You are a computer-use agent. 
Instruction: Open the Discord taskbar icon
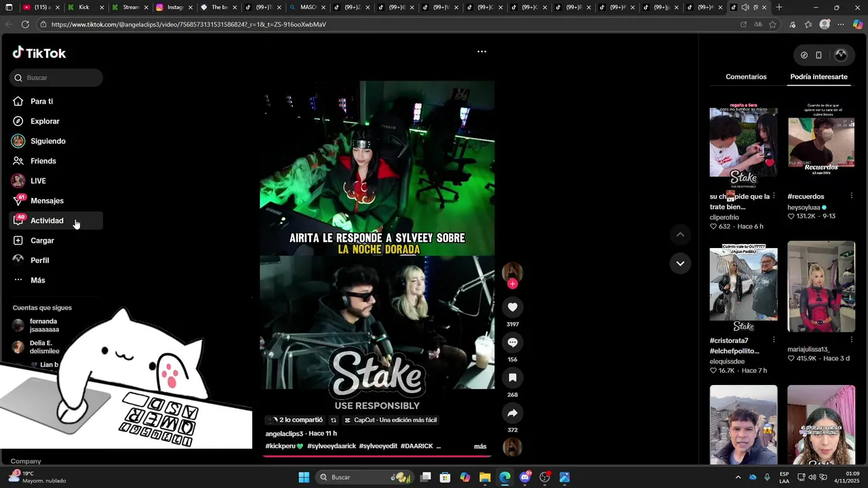coord(525,477)
